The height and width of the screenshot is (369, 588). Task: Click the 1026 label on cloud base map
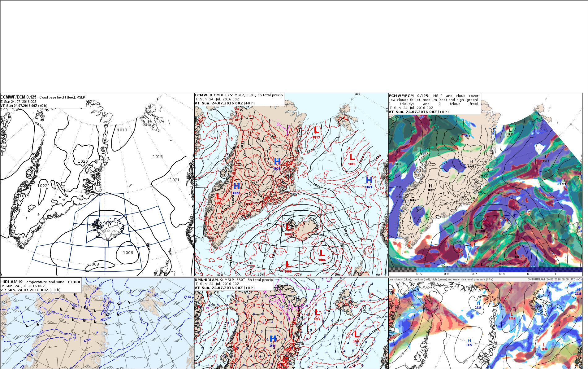[83, 161]
